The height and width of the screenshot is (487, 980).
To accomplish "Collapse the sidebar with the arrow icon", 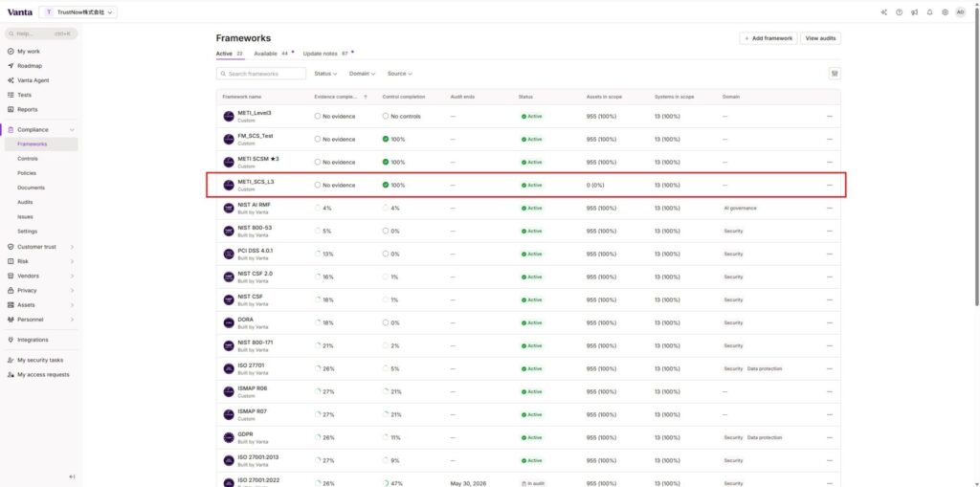I will 72,476.
